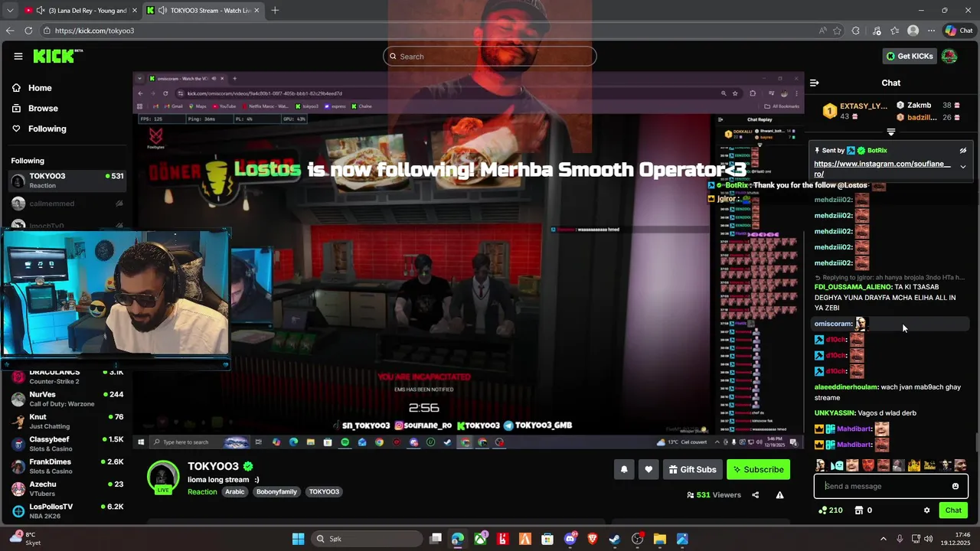Click the TOKYOO3 tag chip

(324, 491)
